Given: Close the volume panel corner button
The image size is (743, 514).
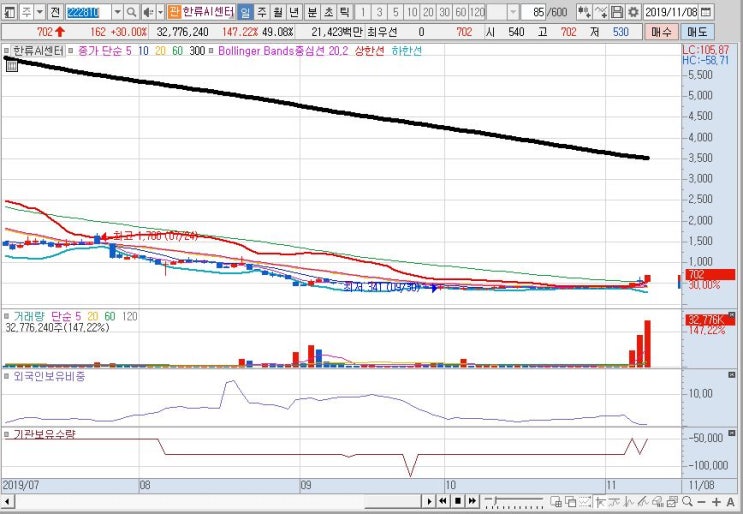Looking at the screenshot, I should (x=731, y=315).
